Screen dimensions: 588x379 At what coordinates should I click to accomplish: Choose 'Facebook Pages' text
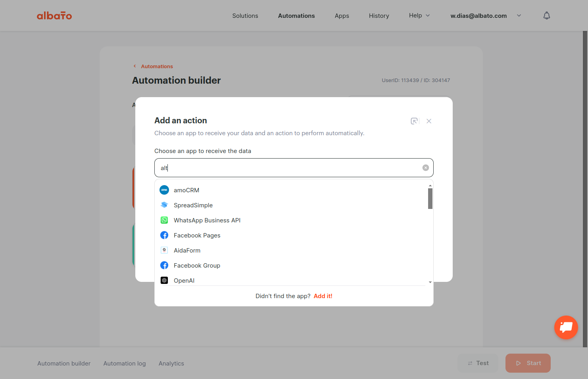(x=197, y=235)
